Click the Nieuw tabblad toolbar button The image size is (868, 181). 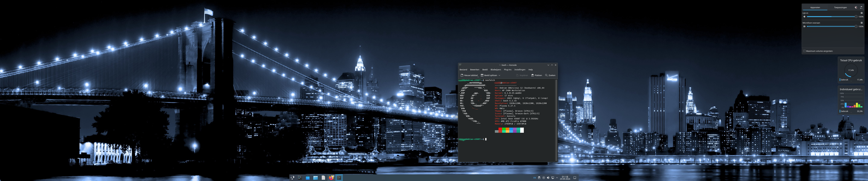[469, 76]
